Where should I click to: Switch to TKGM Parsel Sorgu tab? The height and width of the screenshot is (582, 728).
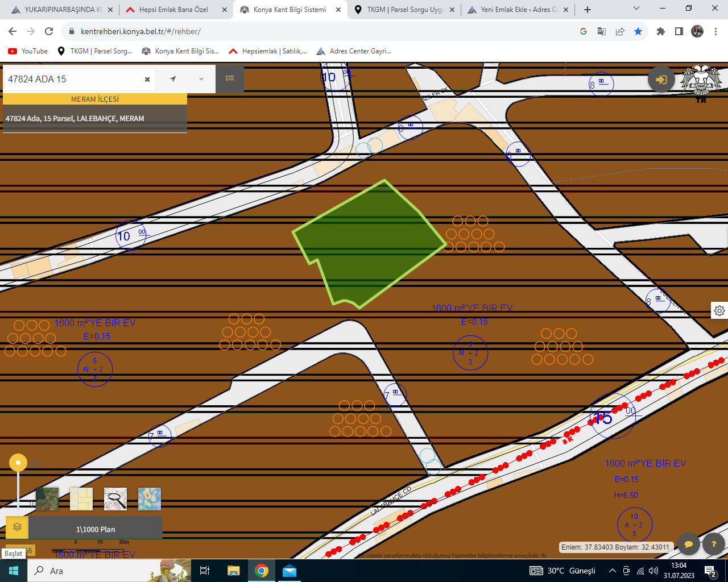tap(404, 10)
